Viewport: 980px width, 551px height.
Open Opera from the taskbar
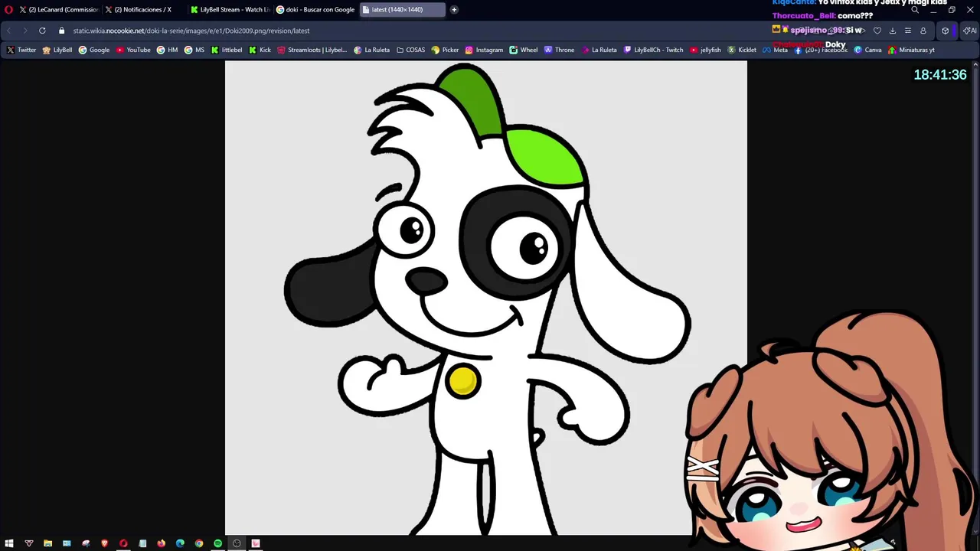[x=123, y=543]
